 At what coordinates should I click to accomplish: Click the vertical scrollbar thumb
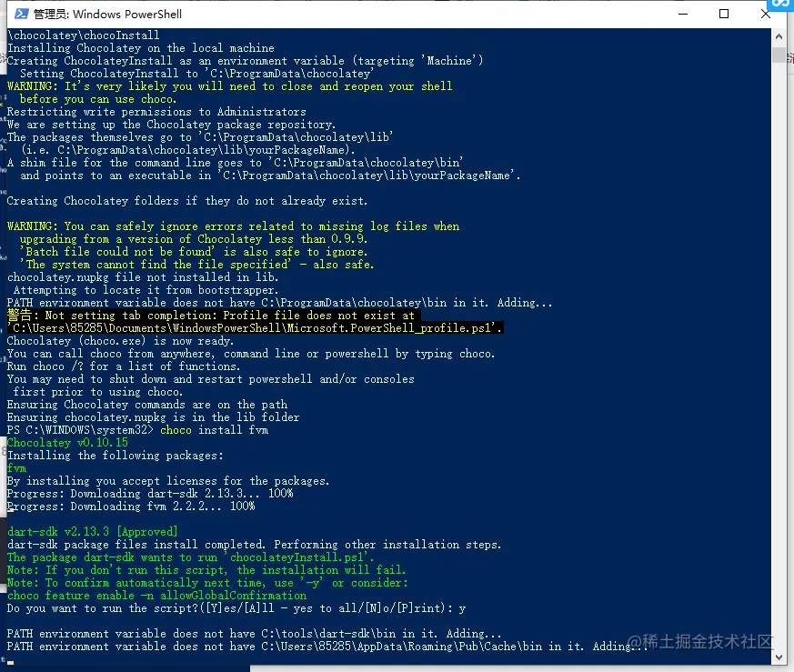(779, 55)
